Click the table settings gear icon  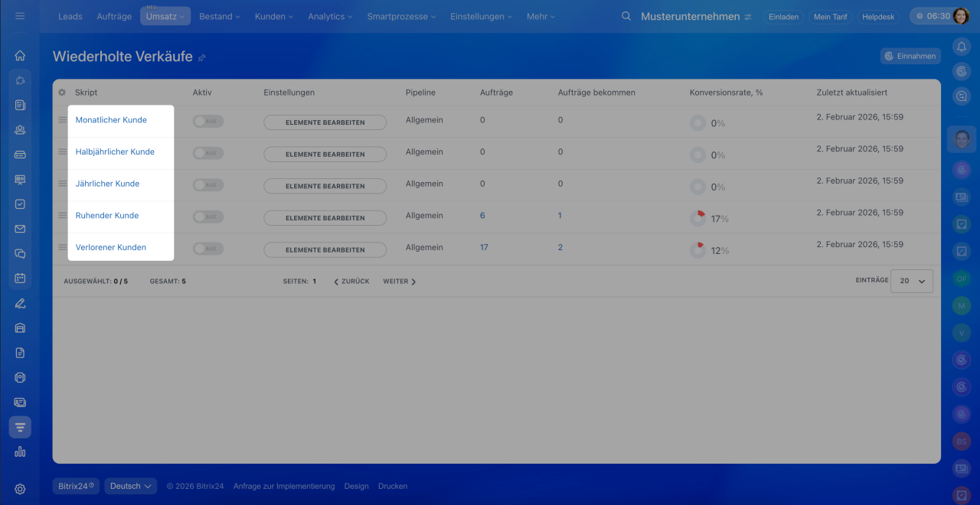(62, 93)
